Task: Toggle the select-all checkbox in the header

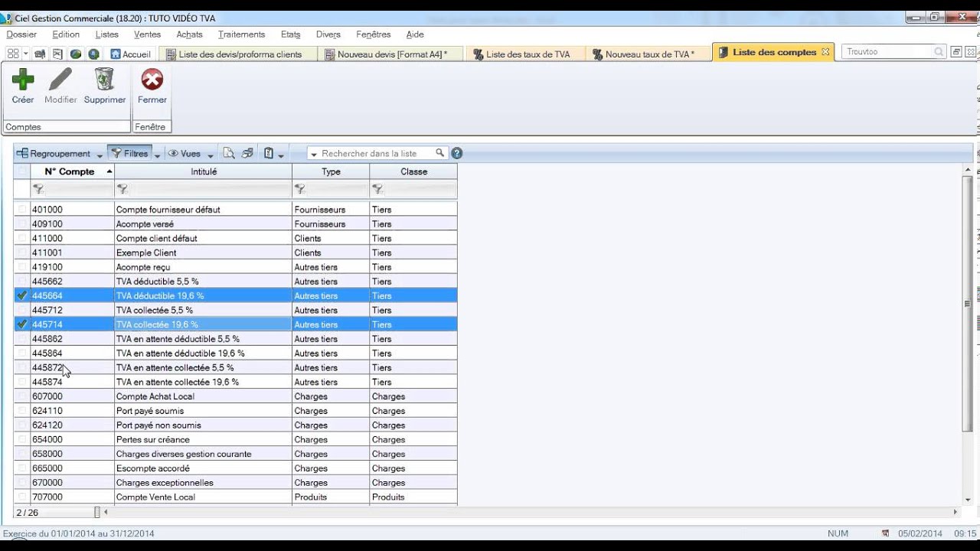Action: (22, 171)
